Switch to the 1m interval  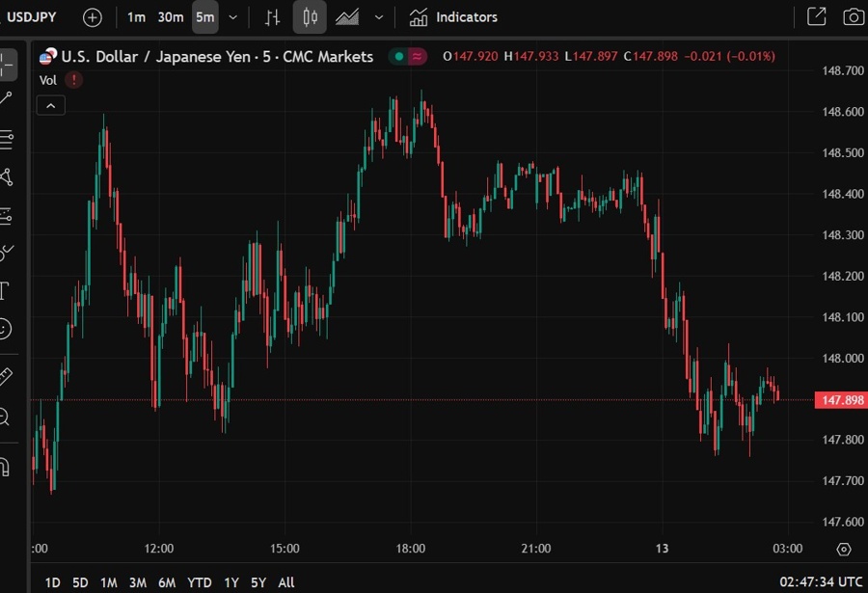[x=136, y=17]
